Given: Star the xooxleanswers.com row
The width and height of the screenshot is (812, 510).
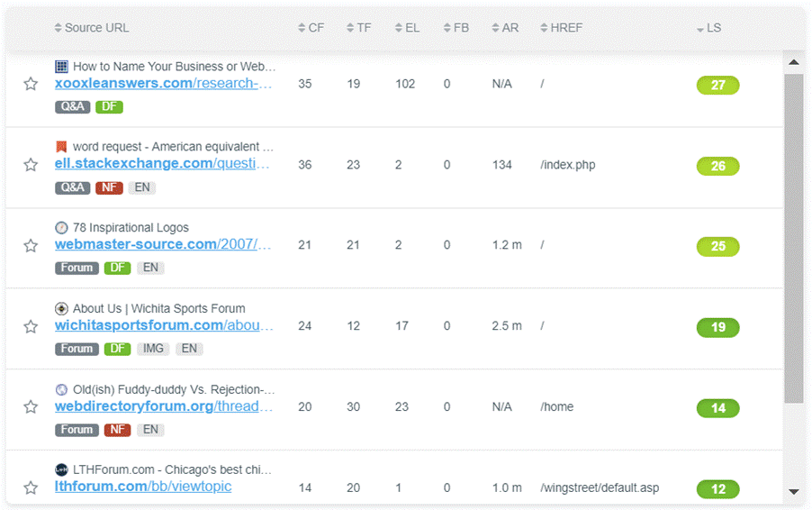Looking at the screenshot, I should (x=31, y=84).
